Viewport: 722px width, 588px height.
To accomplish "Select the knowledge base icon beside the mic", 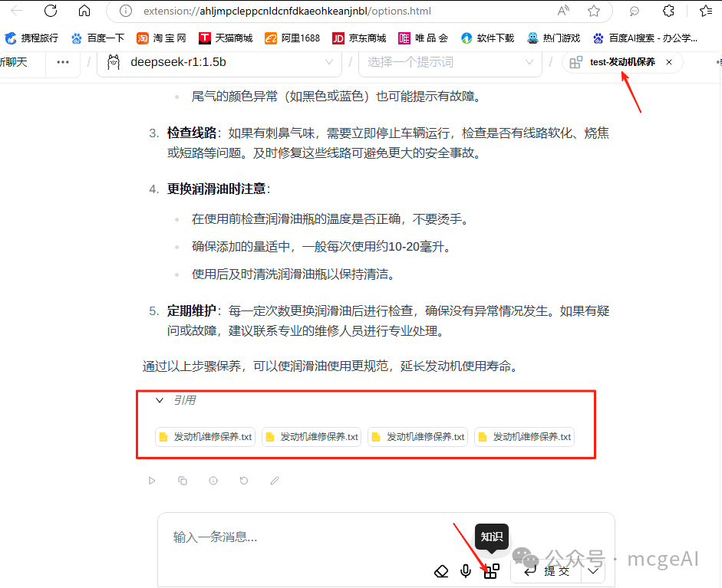I will [x=491, y=571].
